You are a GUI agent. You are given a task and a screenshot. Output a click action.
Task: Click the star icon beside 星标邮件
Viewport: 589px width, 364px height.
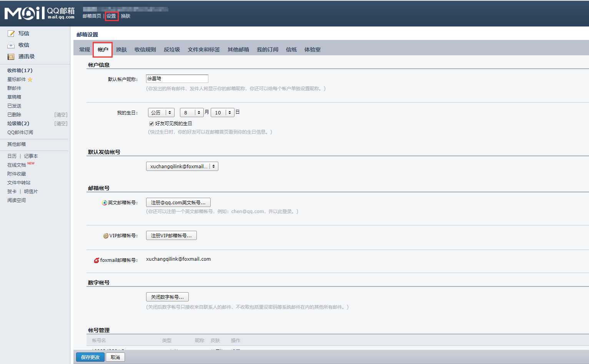point(30,79)
